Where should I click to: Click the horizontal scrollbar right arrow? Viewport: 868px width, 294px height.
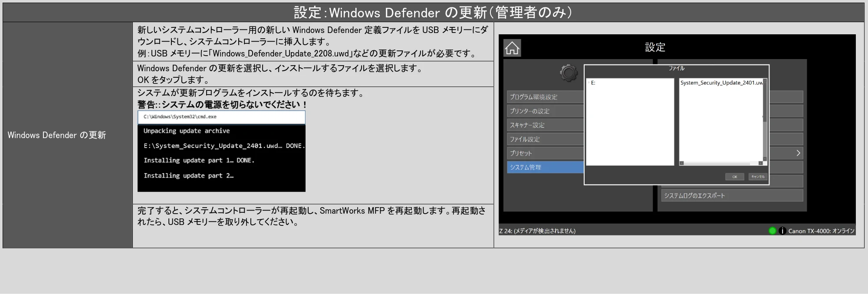coord(760,163)
